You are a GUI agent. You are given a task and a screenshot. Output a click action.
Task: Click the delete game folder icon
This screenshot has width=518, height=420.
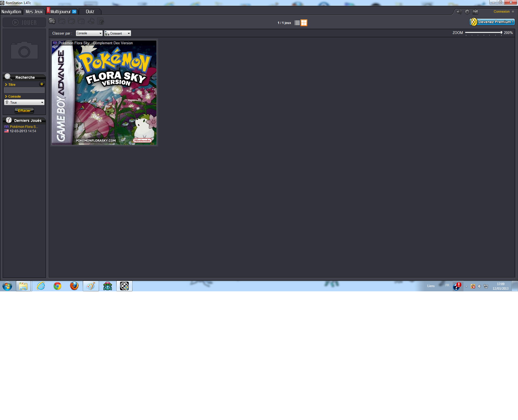81,21
